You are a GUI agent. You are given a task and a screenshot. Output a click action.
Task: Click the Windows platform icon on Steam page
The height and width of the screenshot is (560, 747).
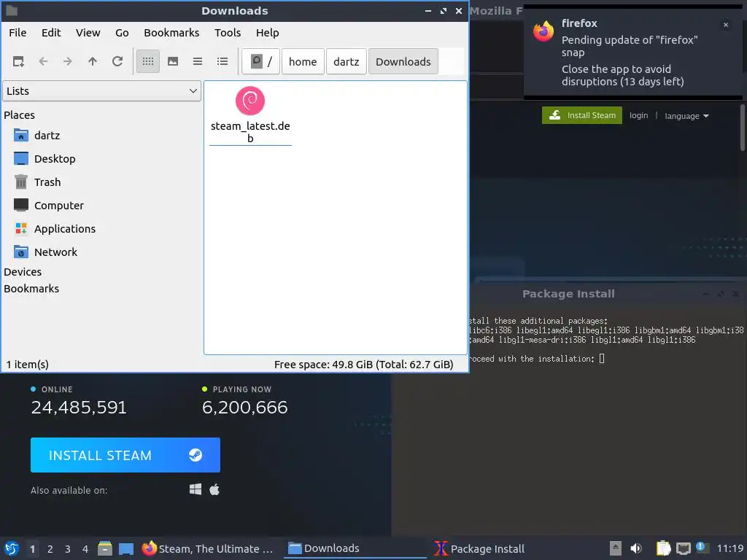(x=196, y=489)
